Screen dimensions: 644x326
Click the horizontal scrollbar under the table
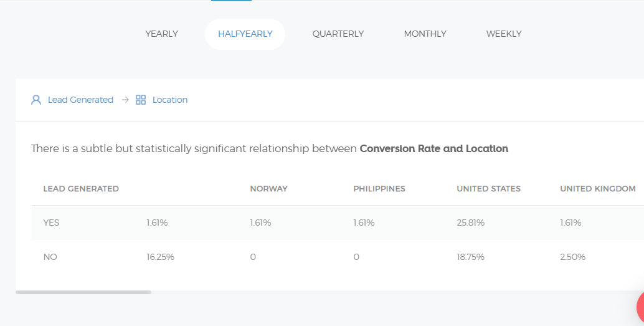tap(83, 292)
